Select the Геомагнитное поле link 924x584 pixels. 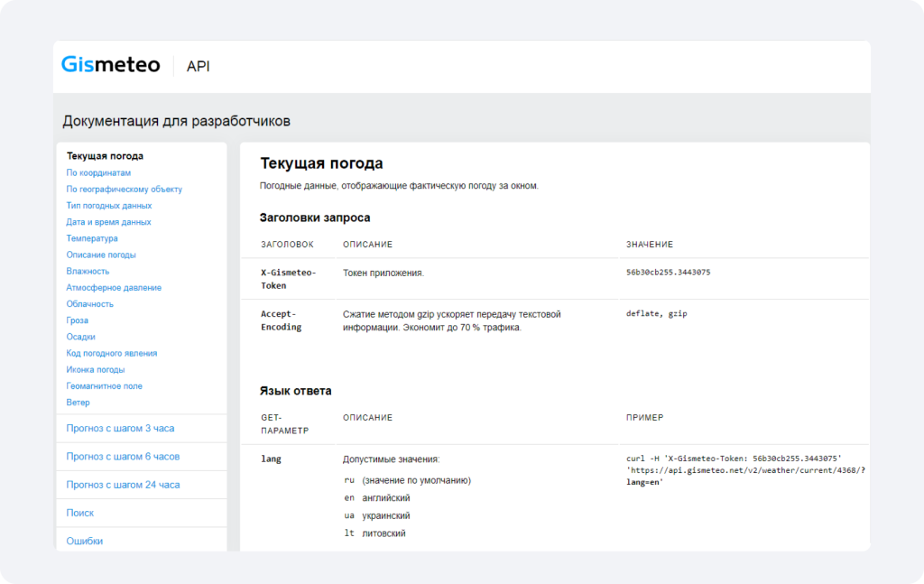(x=105, y=386)
